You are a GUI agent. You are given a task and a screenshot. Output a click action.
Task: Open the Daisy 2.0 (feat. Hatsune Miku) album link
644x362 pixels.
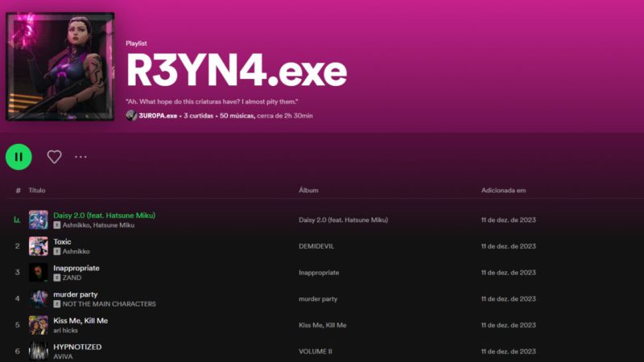tap(344, 220)
